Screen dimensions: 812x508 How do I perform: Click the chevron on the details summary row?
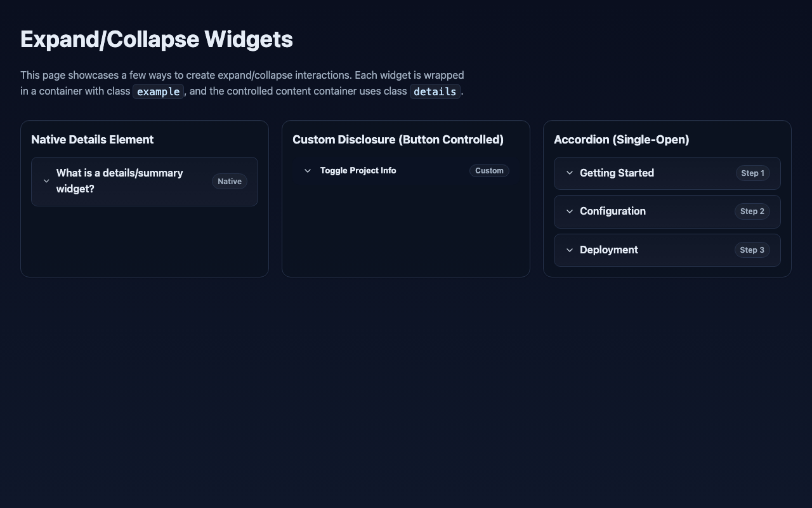46,181
